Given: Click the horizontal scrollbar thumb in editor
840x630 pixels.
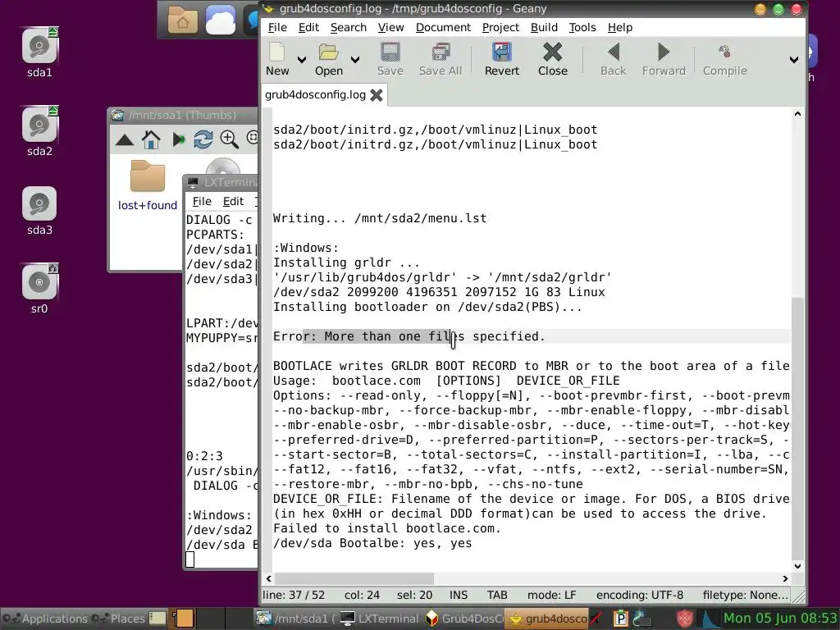Looking at the screenshot, I should click(x=354, y=578).
